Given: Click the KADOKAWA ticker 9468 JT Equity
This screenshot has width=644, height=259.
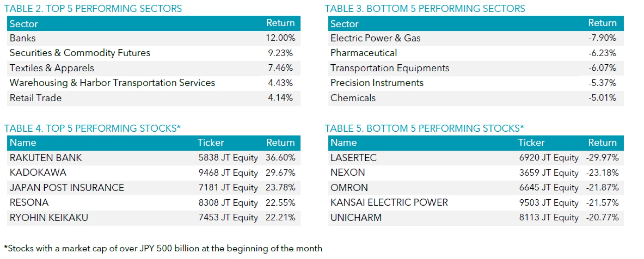Looking at the screenshot, I should pyautogui.click(x=228, y=173).
